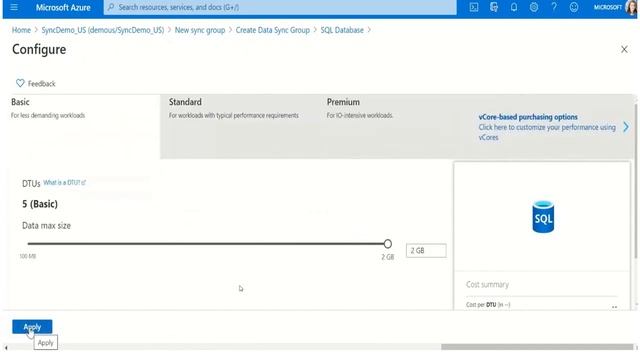Click the SQL database icon
The height and width of the screenshot is (360, 640).
543,217
